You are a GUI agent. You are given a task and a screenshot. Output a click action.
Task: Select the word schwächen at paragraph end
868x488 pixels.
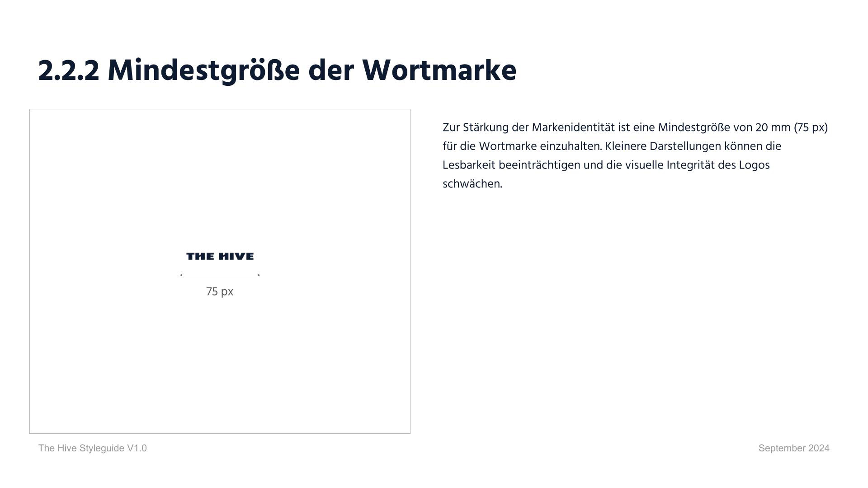point(472,183)
